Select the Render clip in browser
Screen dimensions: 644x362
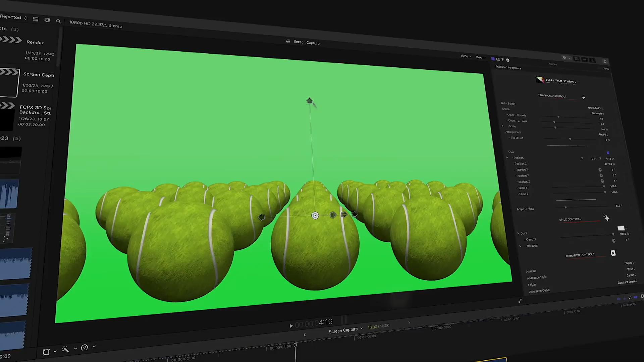click(x=27, y=49)
